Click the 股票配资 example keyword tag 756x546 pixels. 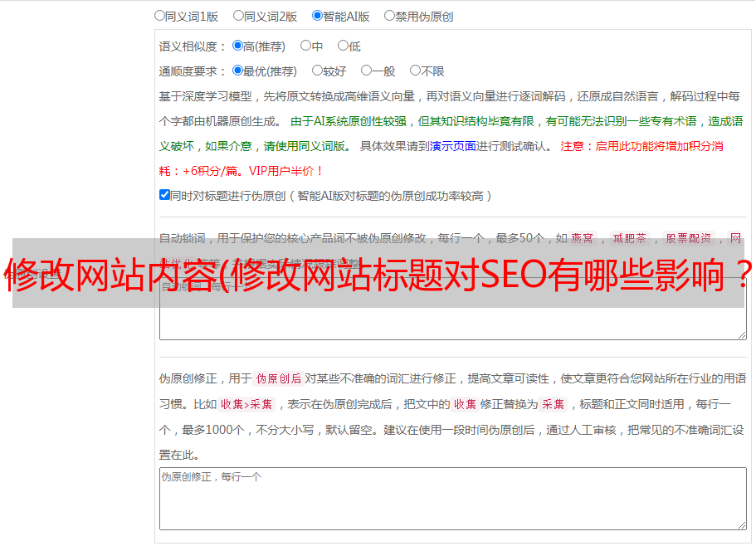tap(689, 238)
